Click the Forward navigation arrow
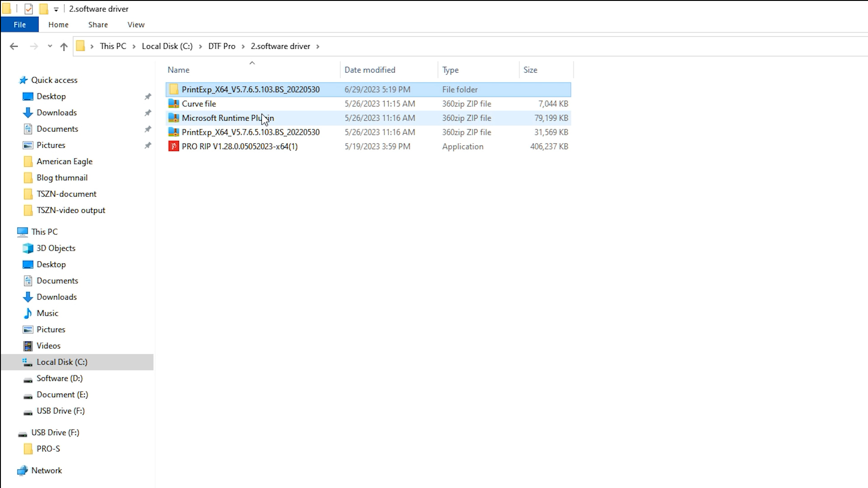This screenshot has width=868, height=488. pos(34,46)
